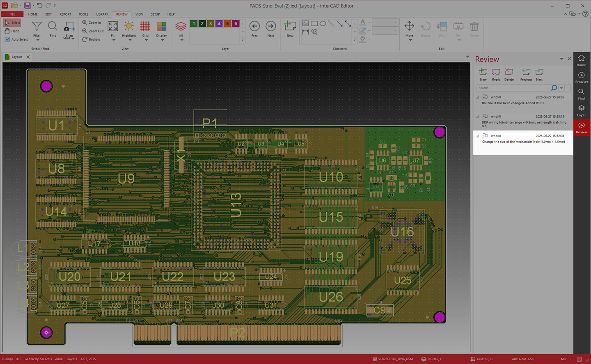Choose the layer 5 orange swatch
Image resolution: width=591 pixels, height=364 pixels.
pos(227,24)
